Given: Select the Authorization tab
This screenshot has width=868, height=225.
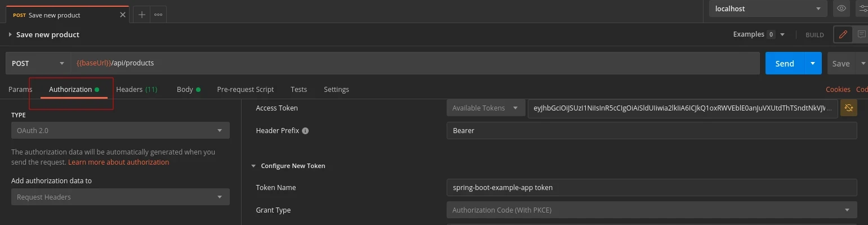Looking at the screenshot, I should 74,89.
